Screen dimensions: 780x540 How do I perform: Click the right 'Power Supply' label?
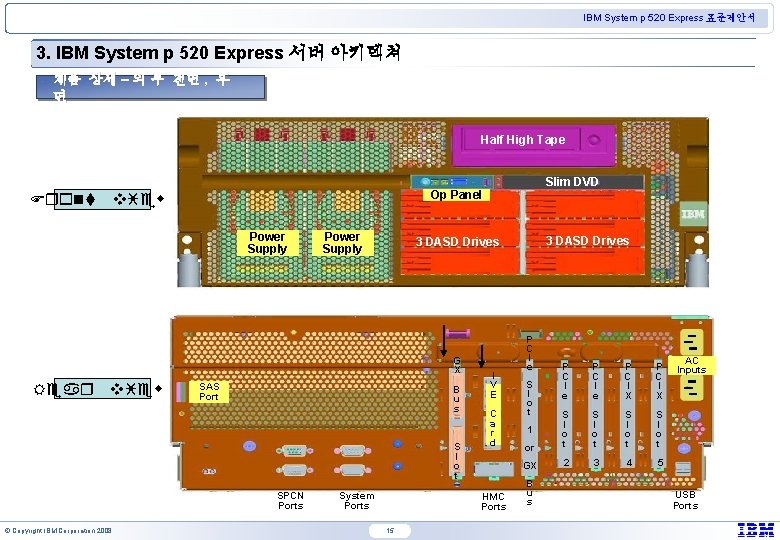(342, 243)
